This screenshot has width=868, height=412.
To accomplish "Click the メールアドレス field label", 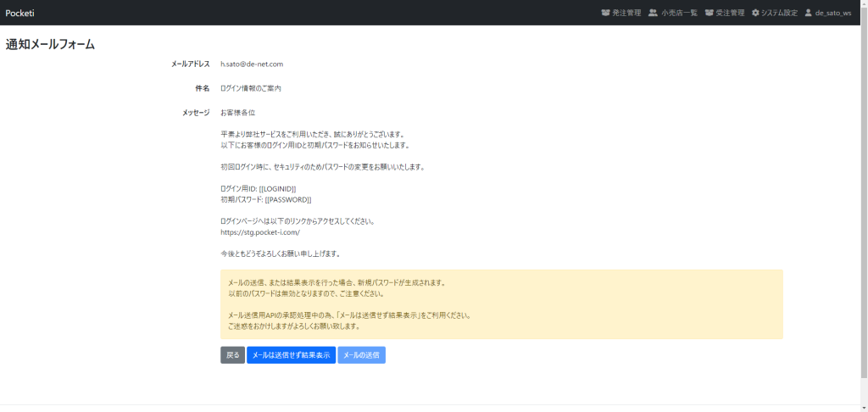I will pyautogui.click(x=191, y=64).
